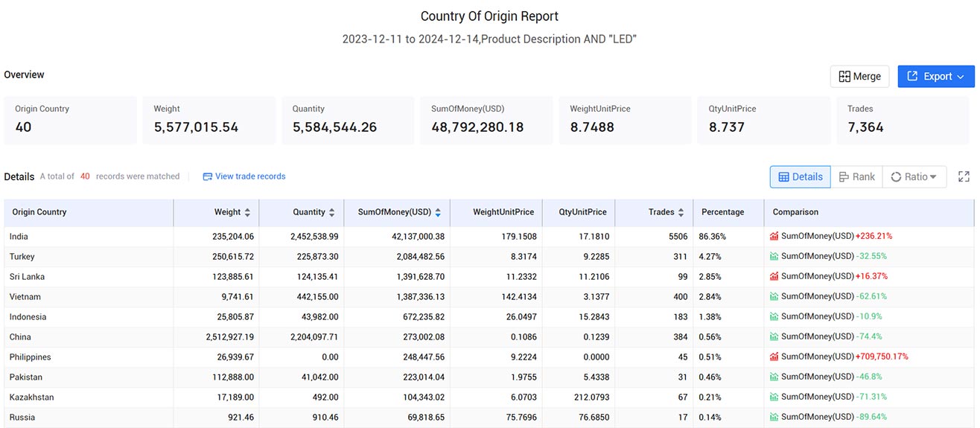Select the Russia country cell
This screenshot has width=980, height=428.
[x=89, y=418]
